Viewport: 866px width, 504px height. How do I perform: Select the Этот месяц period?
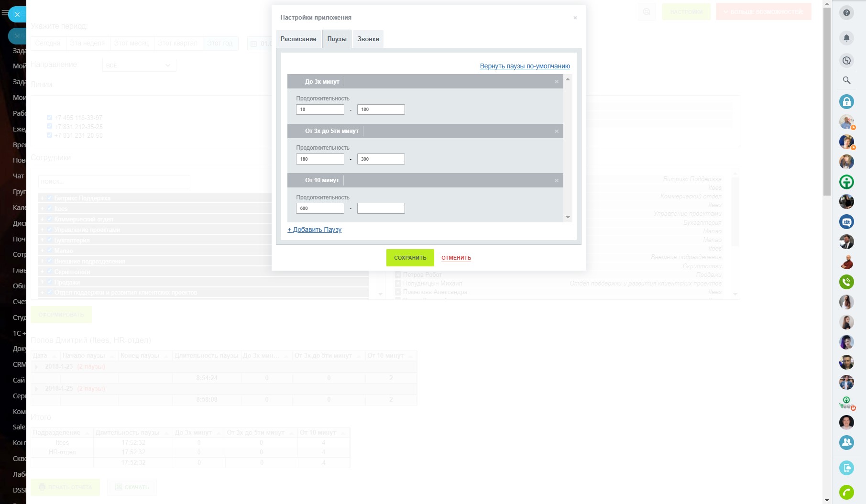point(132,43)
